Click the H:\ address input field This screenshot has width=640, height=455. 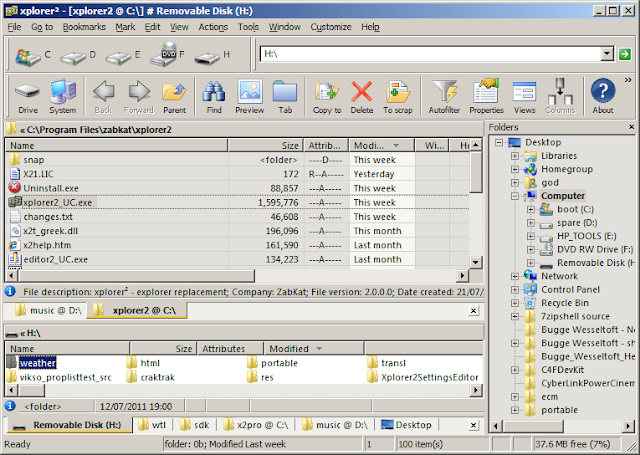[x=431, y=54]
